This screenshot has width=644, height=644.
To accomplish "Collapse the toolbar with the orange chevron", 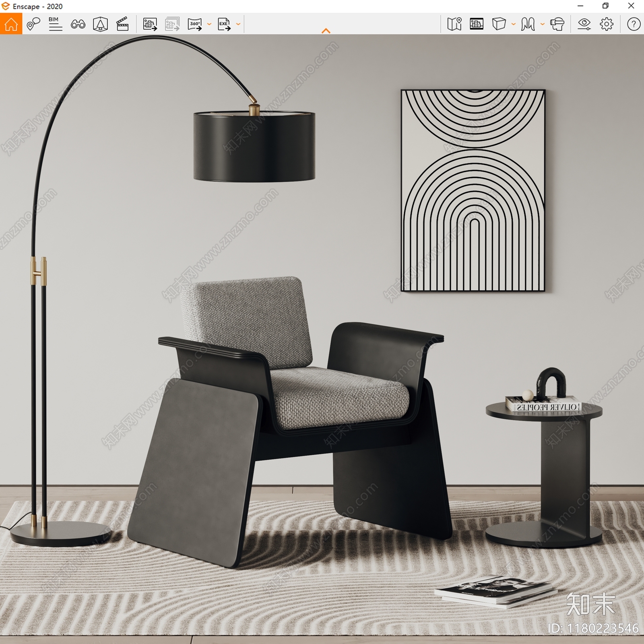I will [326, 31].
